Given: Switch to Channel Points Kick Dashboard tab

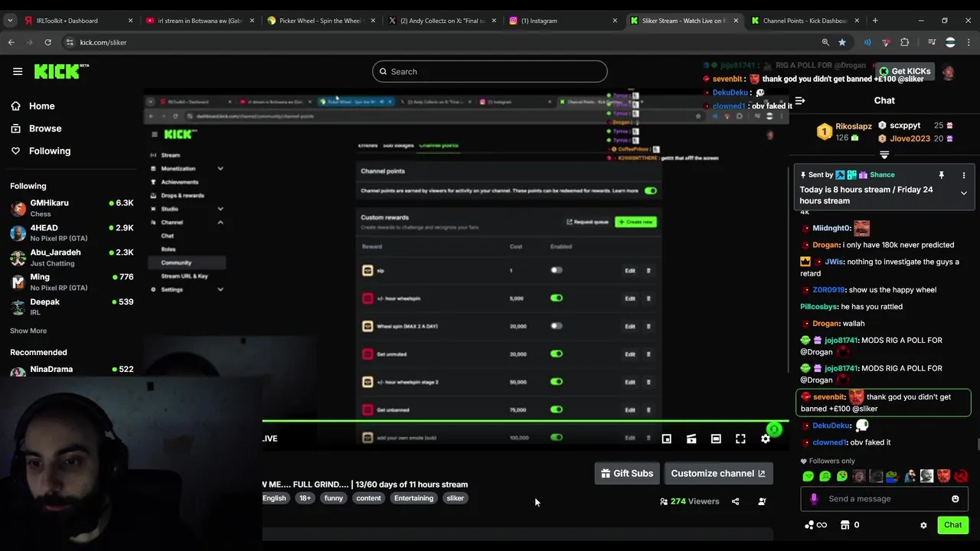Looking at the screenshot, I should point(805,21).
